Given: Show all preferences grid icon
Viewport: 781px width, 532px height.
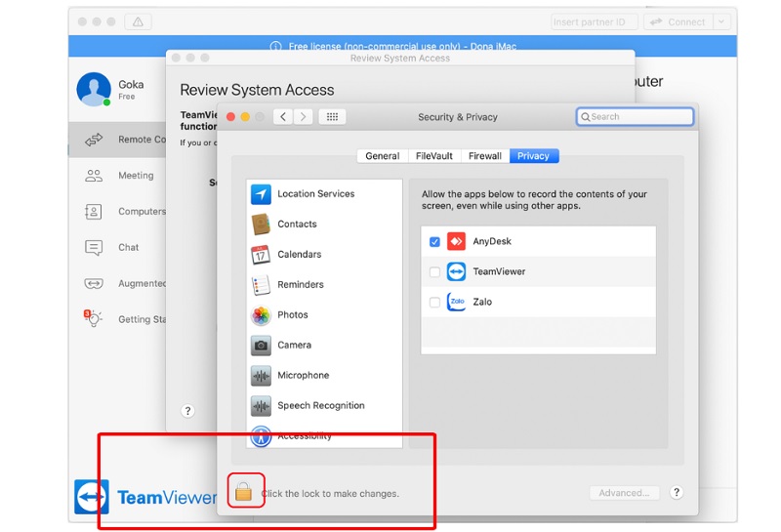Looking at the screenshot, I should click(x=332, y=117).
